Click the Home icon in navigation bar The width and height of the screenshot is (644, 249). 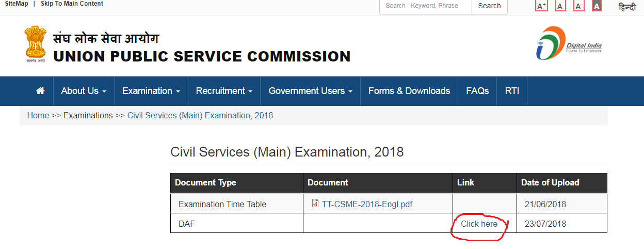[40, 91]
